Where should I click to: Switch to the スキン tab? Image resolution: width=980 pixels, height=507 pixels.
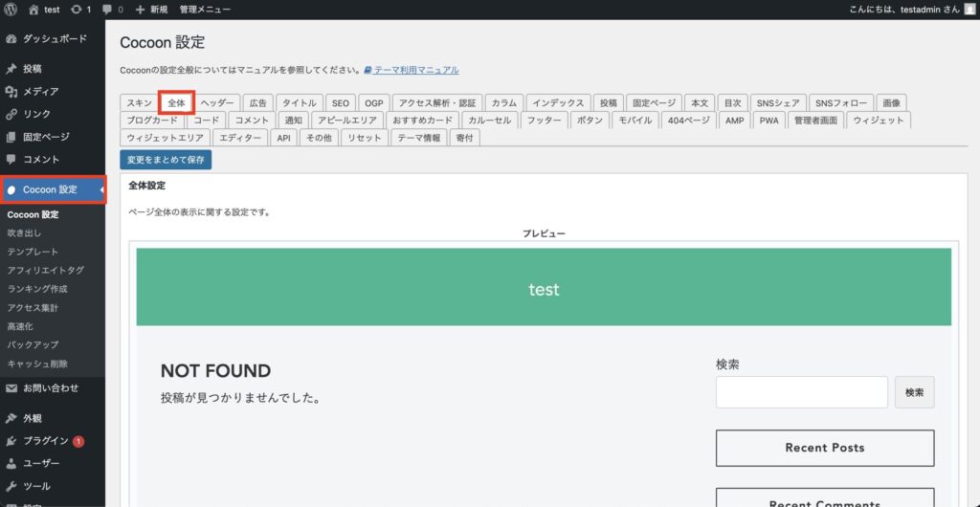point(139,103)
